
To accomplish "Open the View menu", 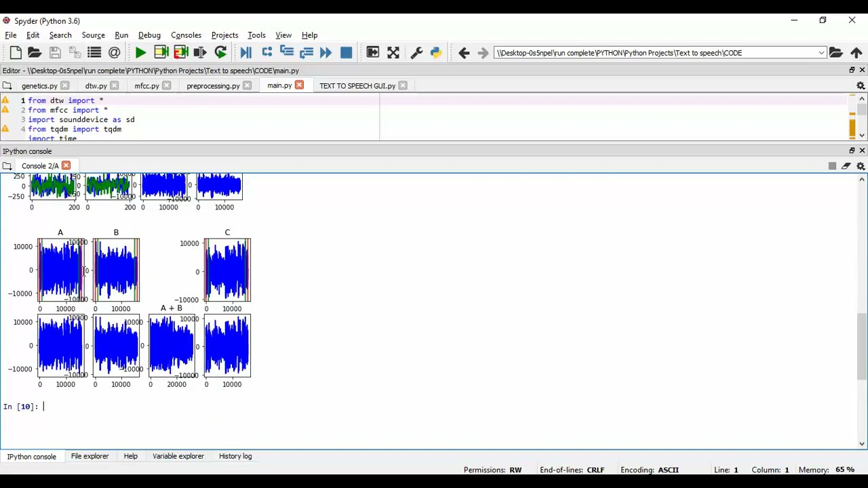I will coord(283,35).
